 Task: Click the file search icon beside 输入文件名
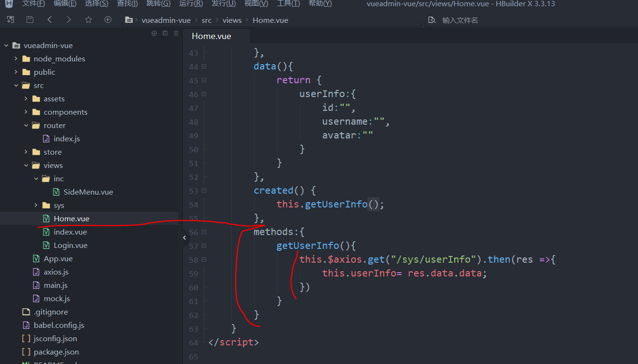click(x=432, y=20)
